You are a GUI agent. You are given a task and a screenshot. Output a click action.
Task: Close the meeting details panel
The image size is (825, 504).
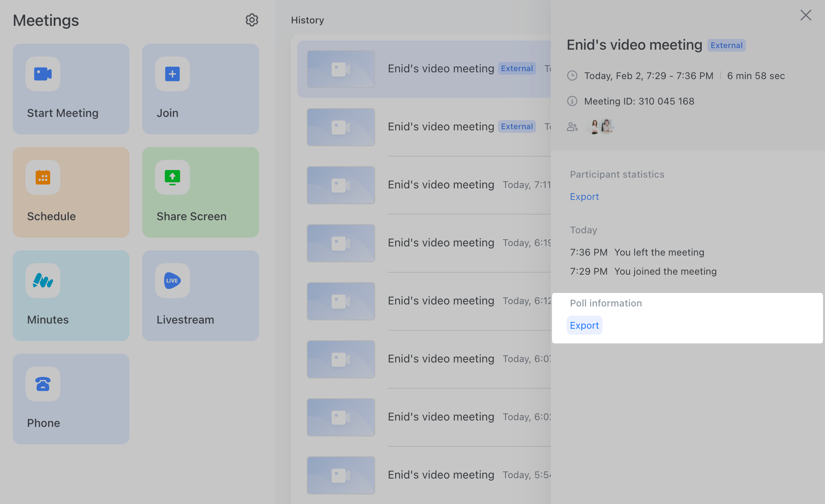click(x=806, y=15)
